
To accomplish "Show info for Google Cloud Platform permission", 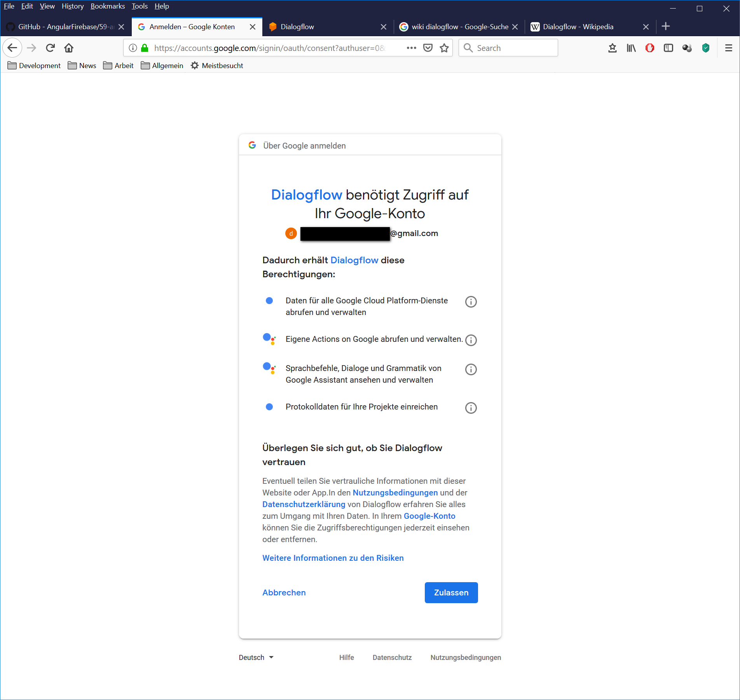I will [471, 302].
